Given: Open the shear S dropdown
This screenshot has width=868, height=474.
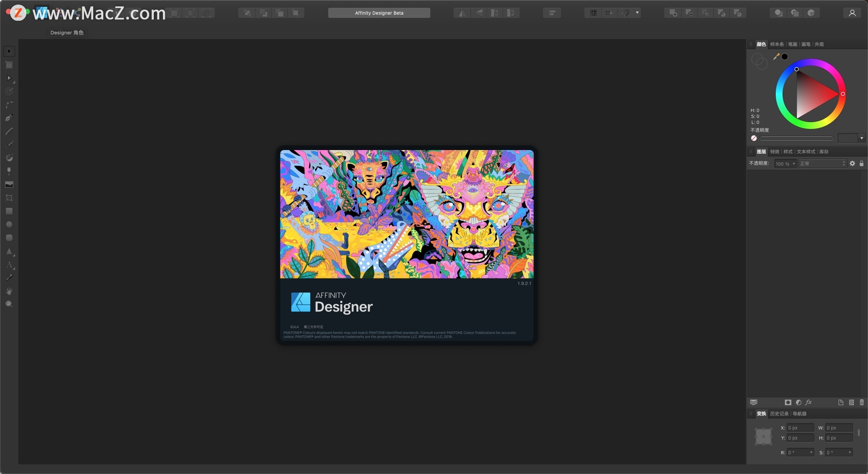Looking at the screenshot, I should click(x=850, y=452).
